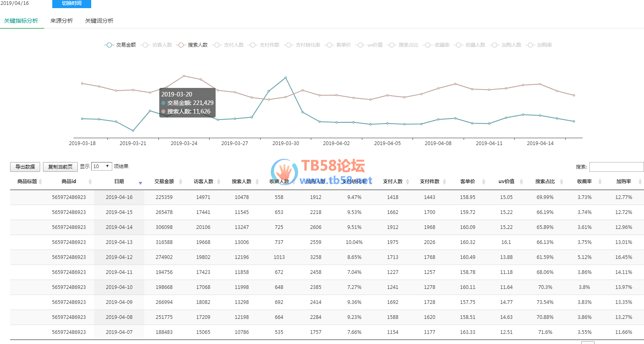The image size is (644, 344).
Task: Enable the 支付转化率 legend series
Action: pos(303,45)
